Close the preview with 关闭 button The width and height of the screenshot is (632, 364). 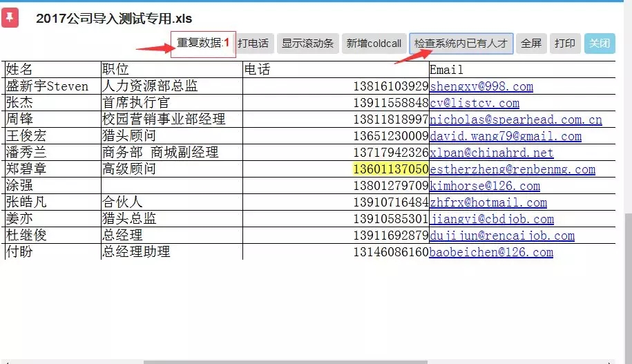coord(600,43)
